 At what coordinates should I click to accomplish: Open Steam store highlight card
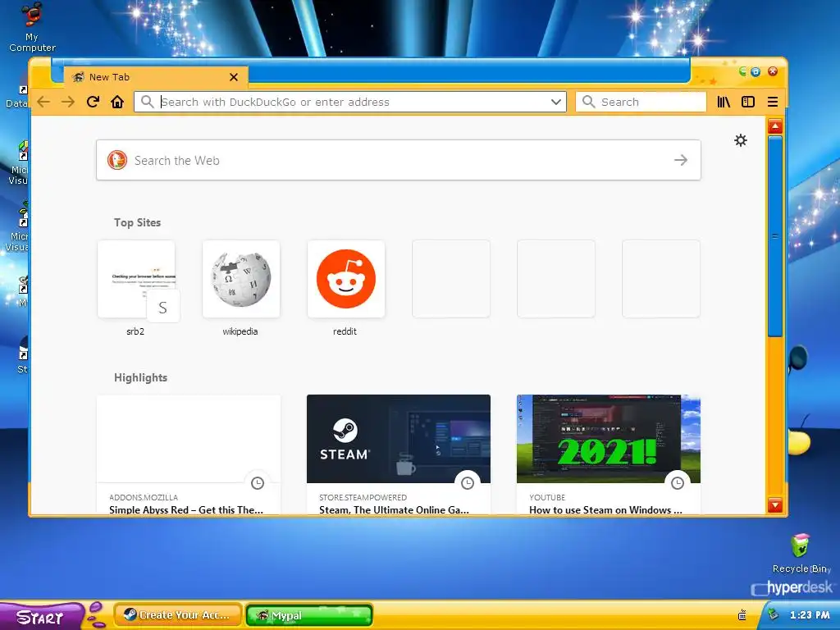(399, 455)
